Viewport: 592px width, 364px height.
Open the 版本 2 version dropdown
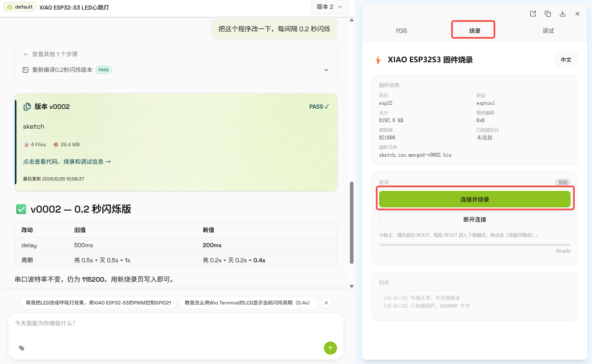(x=330, y=7)
